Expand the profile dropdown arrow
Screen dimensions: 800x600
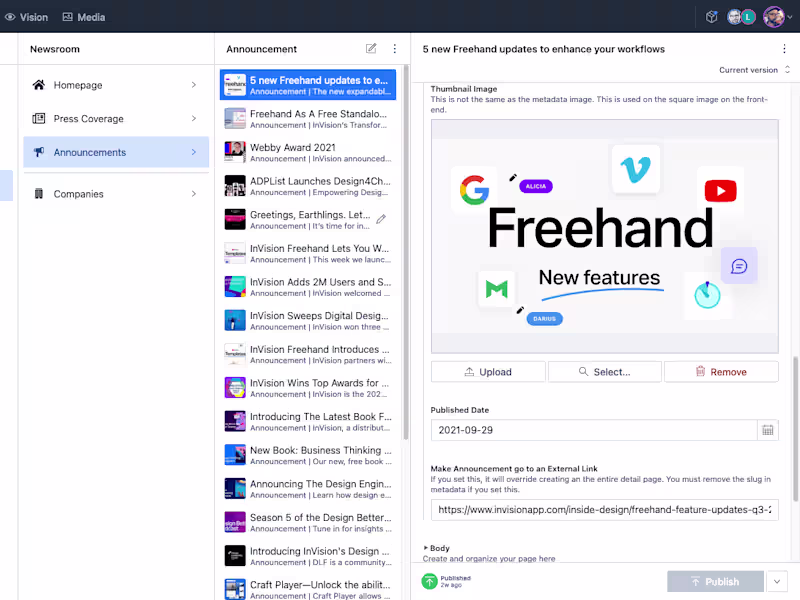(790, 17)
